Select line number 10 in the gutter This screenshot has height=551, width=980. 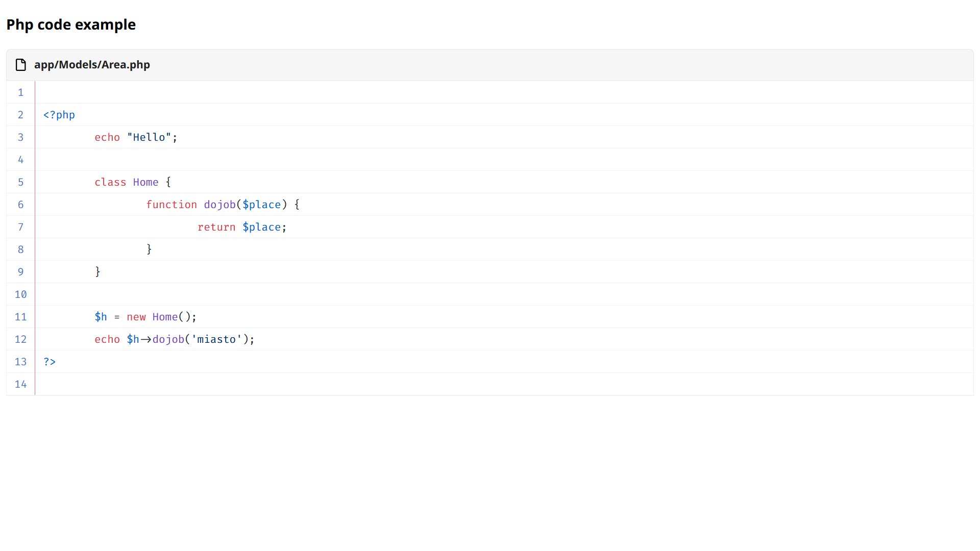20,294
